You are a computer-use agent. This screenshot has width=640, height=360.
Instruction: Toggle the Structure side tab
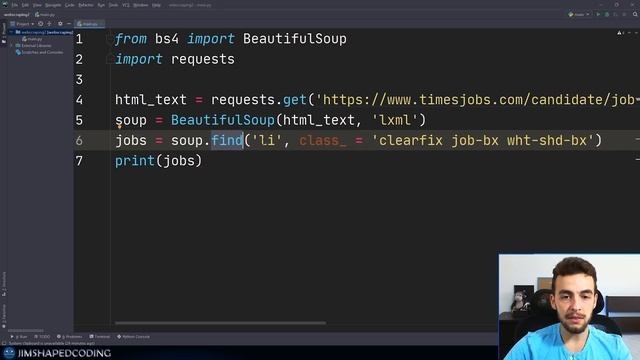[4, 284]
